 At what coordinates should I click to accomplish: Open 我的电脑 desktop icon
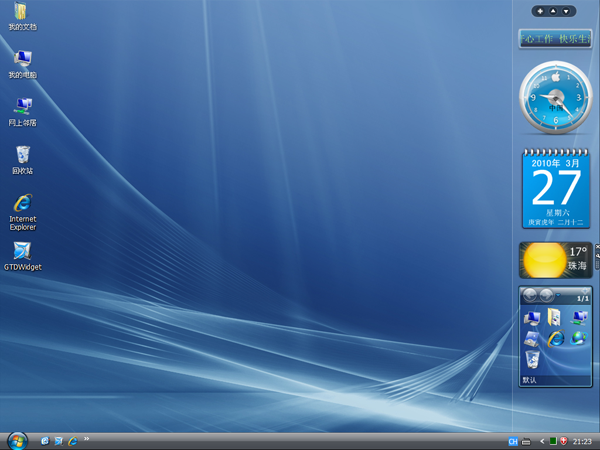22,61
